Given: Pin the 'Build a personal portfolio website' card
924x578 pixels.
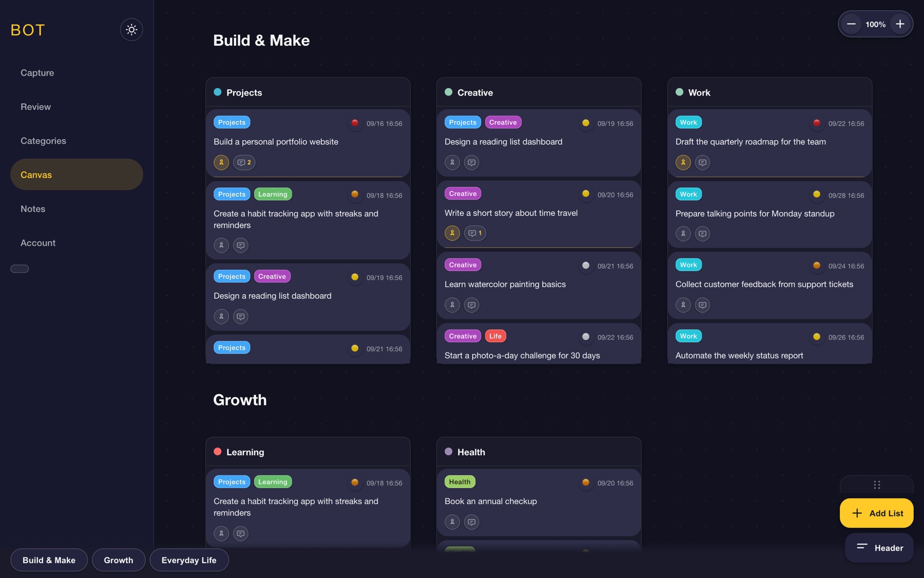Looking at the screenshot, I should [x=221, y=162].
